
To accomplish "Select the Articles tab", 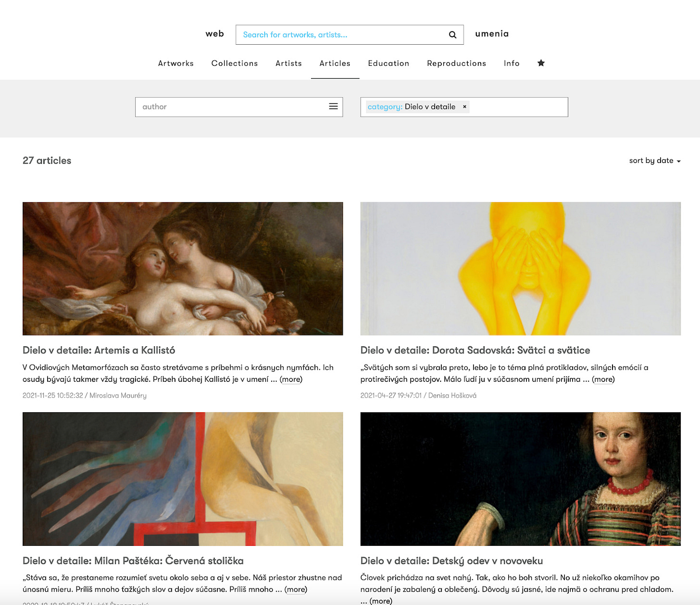I will pos(335,63).
